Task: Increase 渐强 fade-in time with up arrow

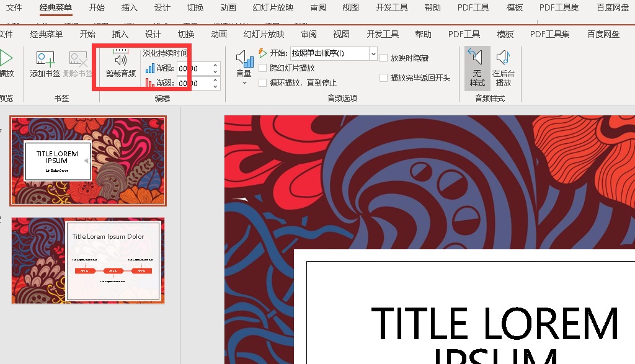Action: tap(215, 65)
